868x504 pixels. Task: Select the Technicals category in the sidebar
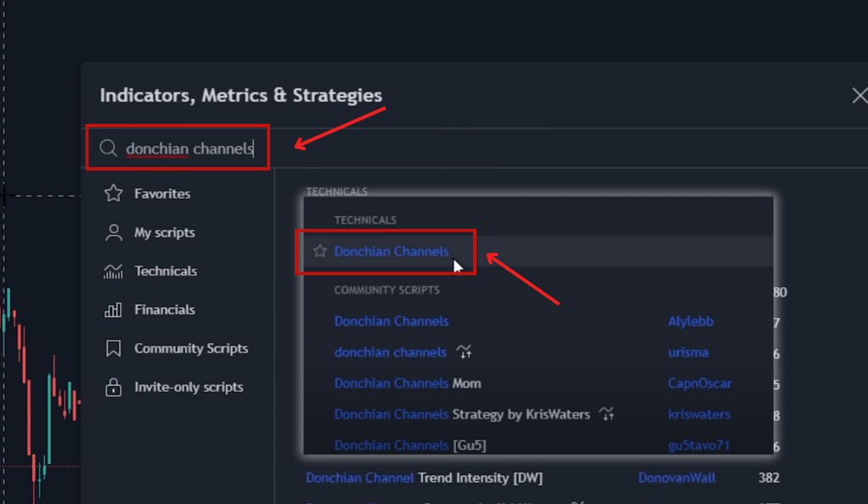(x=150, y=271)
